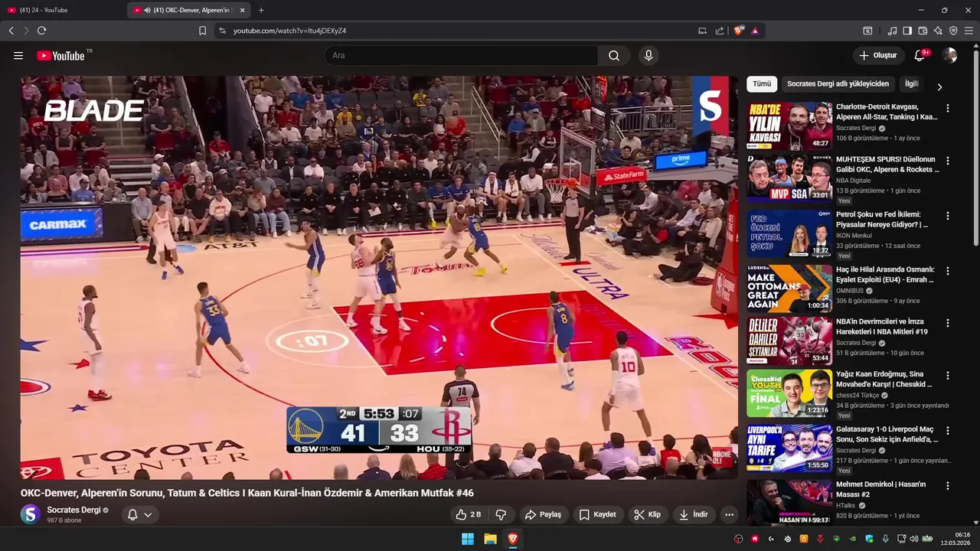This screenshot has width=980, height=551.
Task: Dislike the video with thumbs down
Action: (501, 514)
